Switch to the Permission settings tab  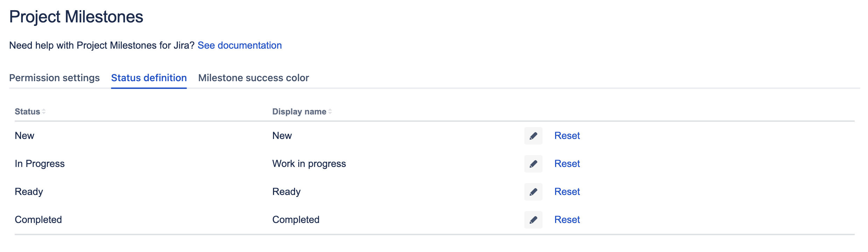(x=54, y=78)
